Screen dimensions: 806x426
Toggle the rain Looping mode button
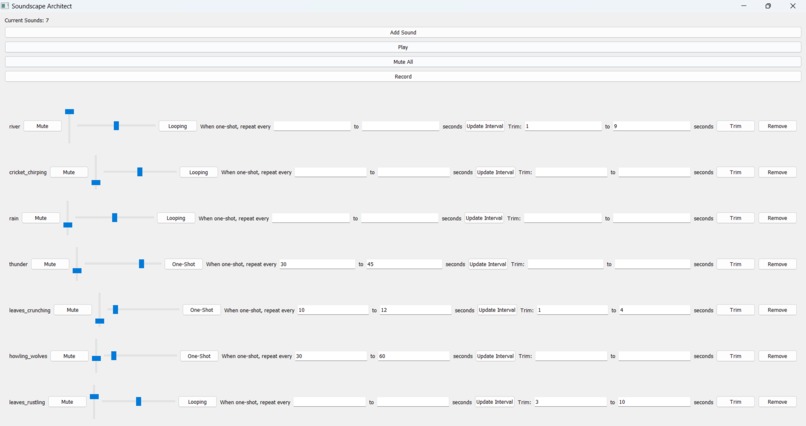coord(176,218)
